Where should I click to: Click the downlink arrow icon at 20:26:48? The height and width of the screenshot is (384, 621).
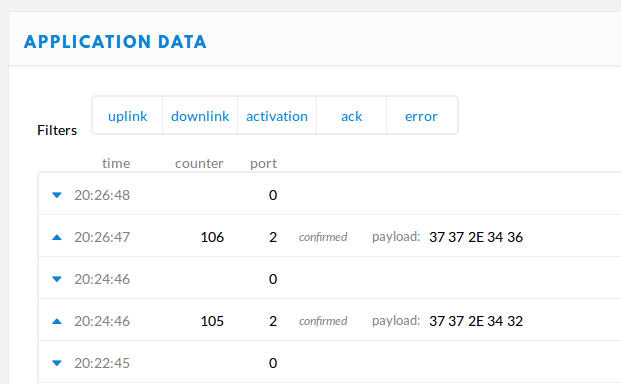57,195
